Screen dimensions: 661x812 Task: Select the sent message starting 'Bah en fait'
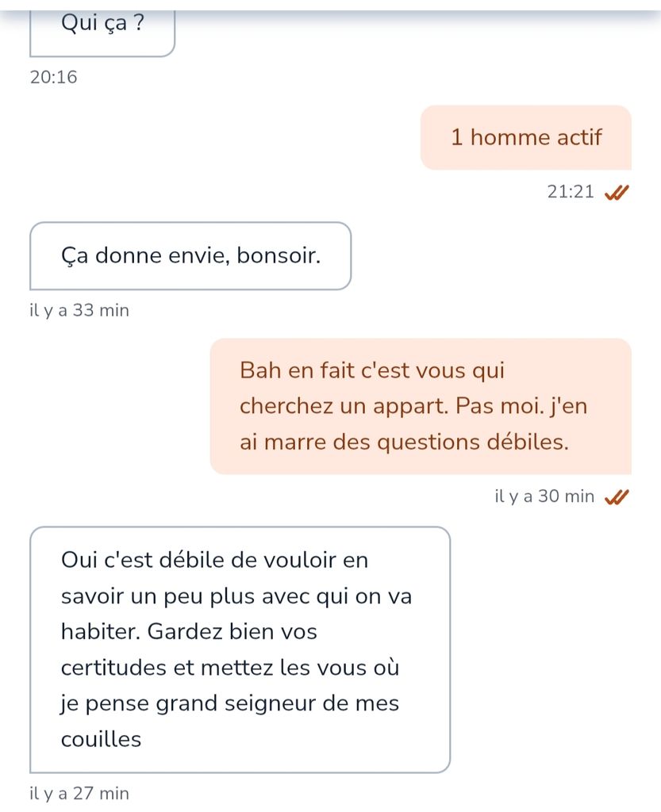421,407
